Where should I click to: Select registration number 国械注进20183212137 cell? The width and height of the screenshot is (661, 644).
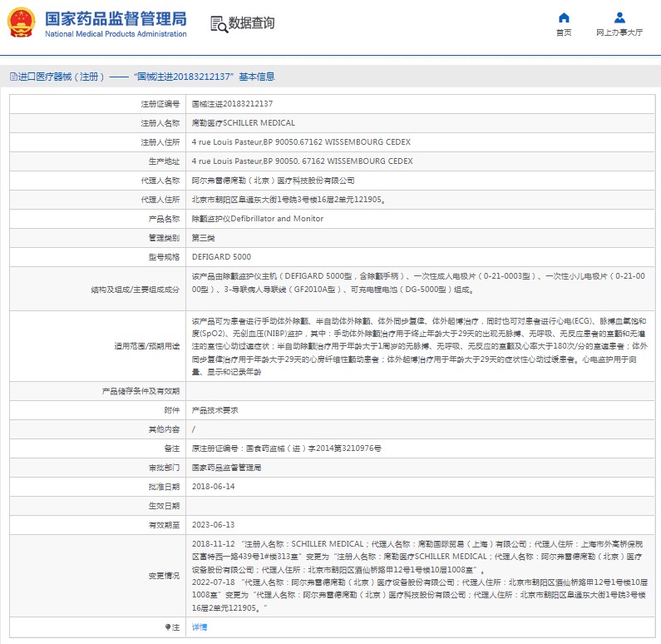click(x=232, y=104)
